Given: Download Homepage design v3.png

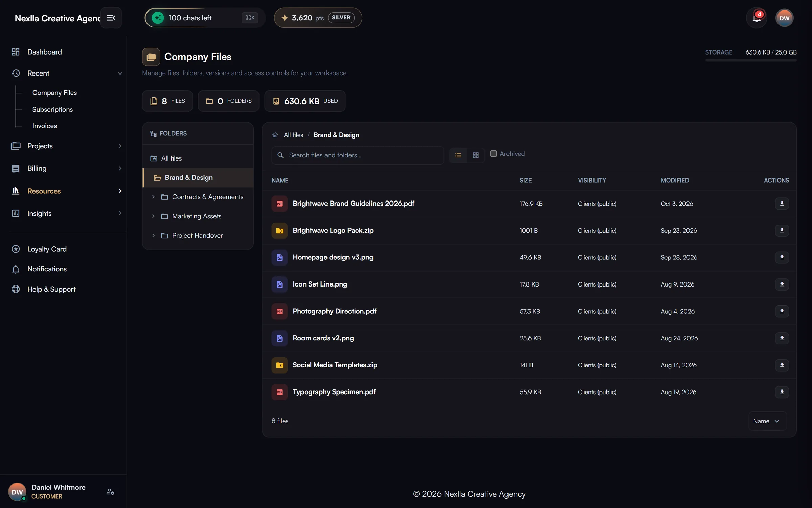Looking at the screenshot, I should [x=782, y=257].
